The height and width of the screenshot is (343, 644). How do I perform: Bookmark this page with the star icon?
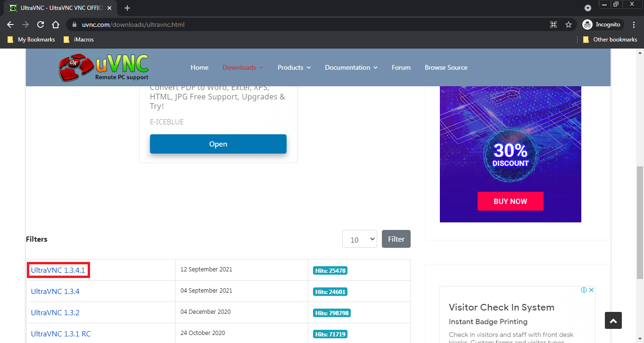[x=569, y=24]
